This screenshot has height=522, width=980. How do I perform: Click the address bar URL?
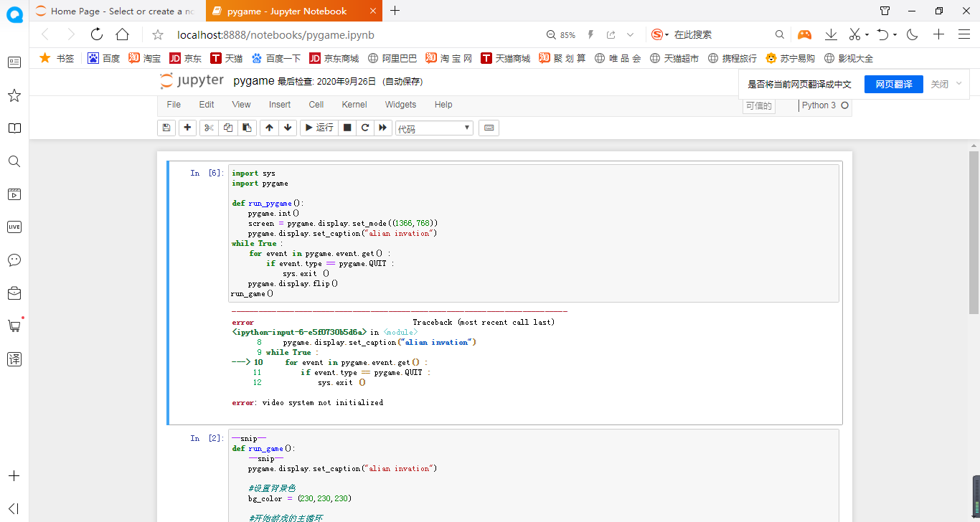pyautogui.click(x=276, y=34)
